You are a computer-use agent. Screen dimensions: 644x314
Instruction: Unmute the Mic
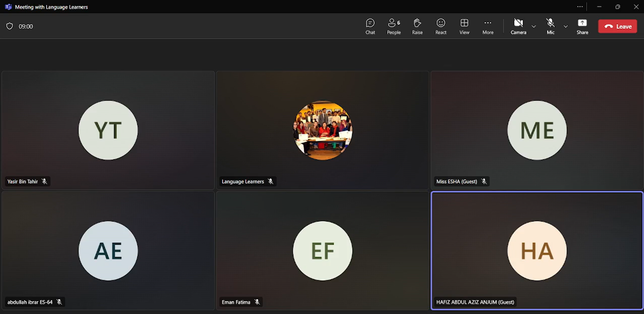pos(550,27)
